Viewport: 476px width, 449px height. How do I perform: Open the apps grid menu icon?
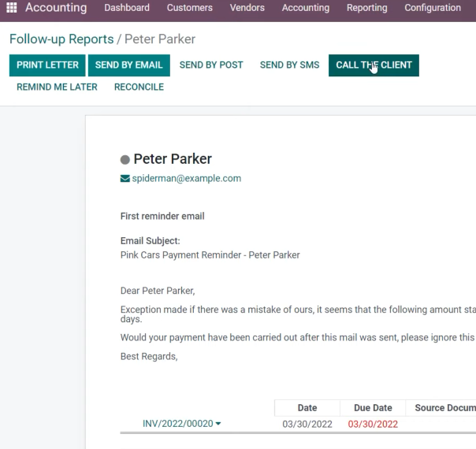pos(12,8)
